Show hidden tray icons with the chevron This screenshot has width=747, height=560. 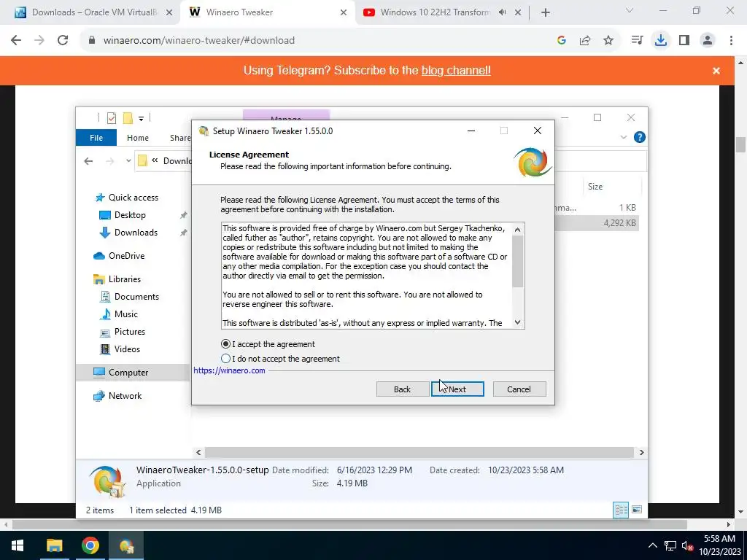pos(653,545)
